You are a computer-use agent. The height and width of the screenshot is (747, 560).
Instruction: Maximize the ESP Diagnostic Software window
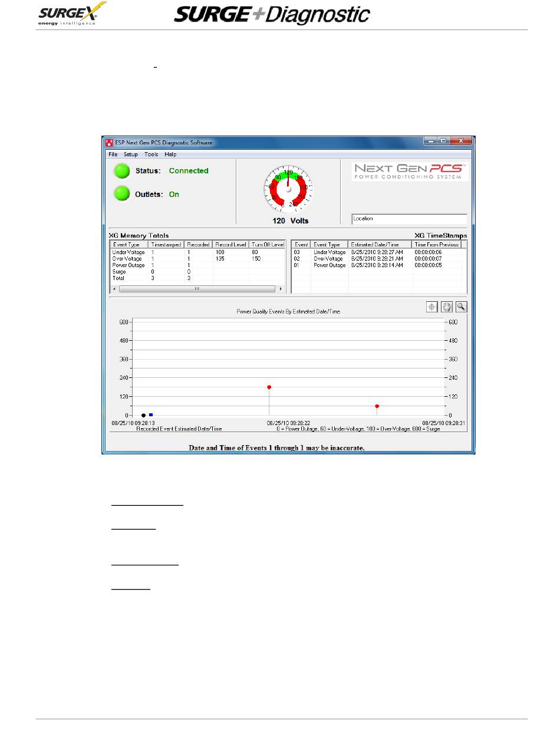click(x=443, y=141)
